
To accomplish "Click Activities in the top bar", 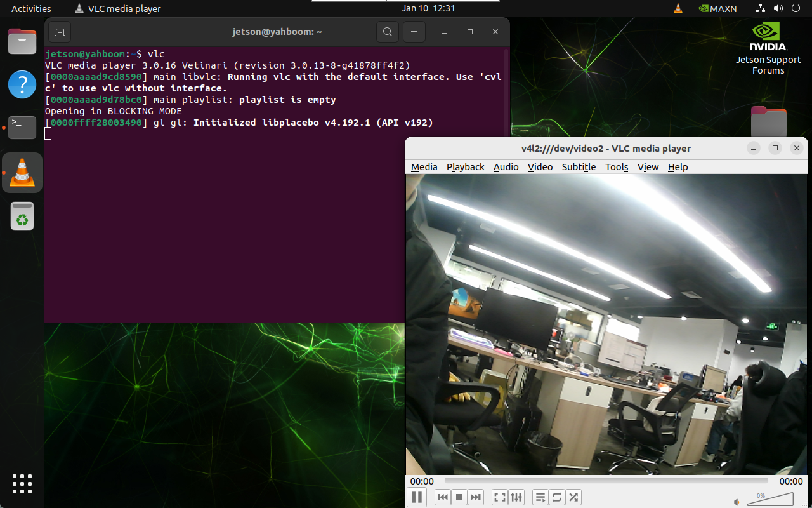I will point(31,9).
